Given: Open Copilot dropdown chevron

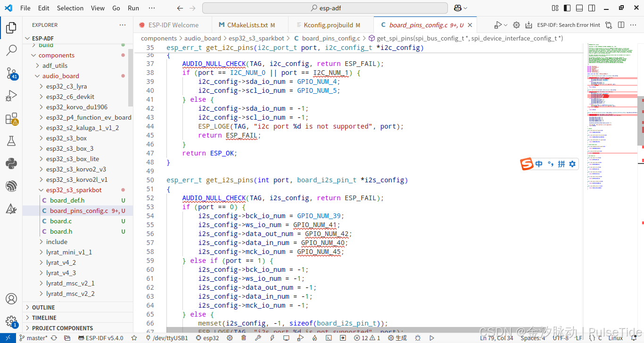Looking at the screenshot, I should pyautogui.click(x=465, y=8).
